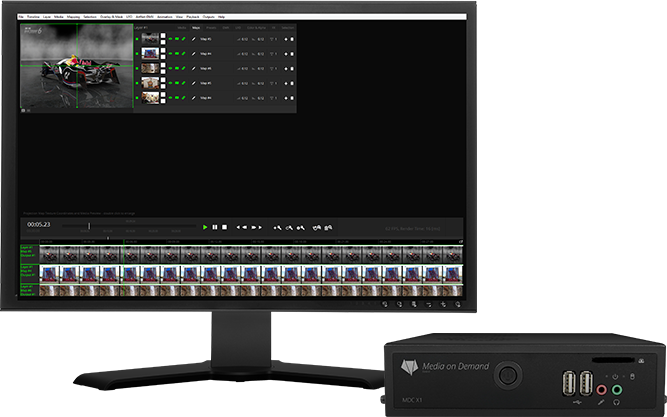Screen dimensions: 667x417
Task: Open the Mapping menu
Action: click(x=74, y=18)
